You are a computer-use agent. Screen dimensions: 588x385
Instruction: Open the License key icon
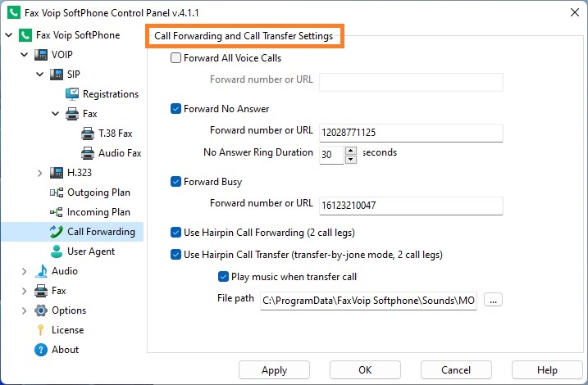click(40, 330)
